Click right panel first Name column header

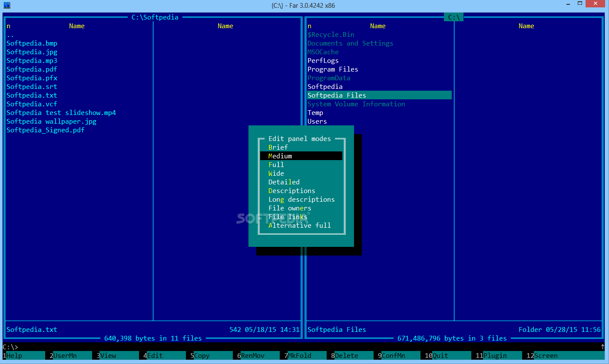pyautogui.click(x=377, y=26)
